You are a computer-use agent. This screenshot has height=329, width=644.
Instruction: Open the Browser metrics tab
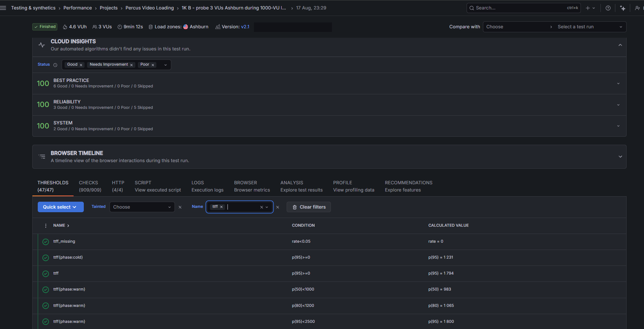pyautogui.click(x=252, y=186)
